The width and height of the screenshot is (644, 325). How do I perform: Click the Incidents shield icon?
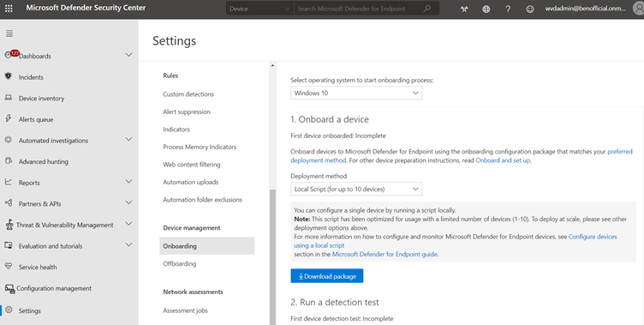9,76
